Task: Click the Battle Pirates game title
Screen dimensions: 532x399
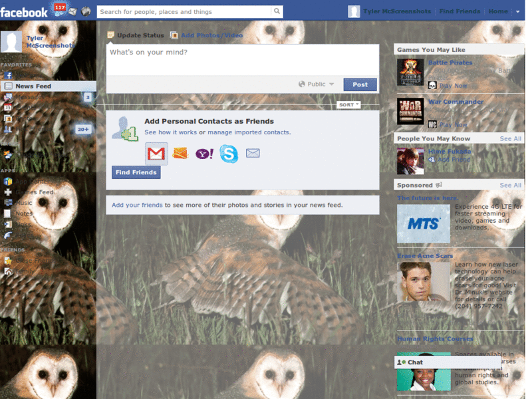Action: [x=450, y=63]
